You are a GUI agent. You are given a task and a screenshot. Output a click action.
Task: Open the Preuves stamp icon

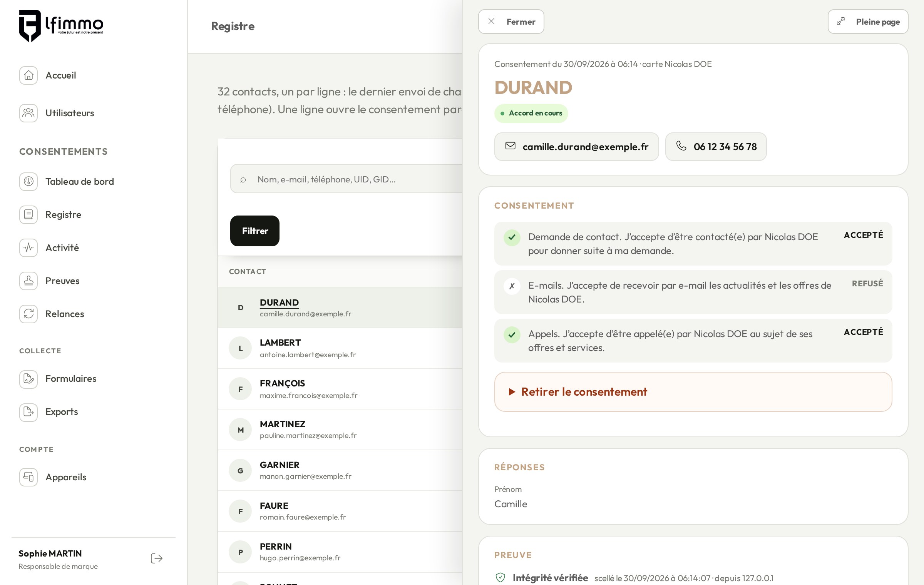pos(28,281)
